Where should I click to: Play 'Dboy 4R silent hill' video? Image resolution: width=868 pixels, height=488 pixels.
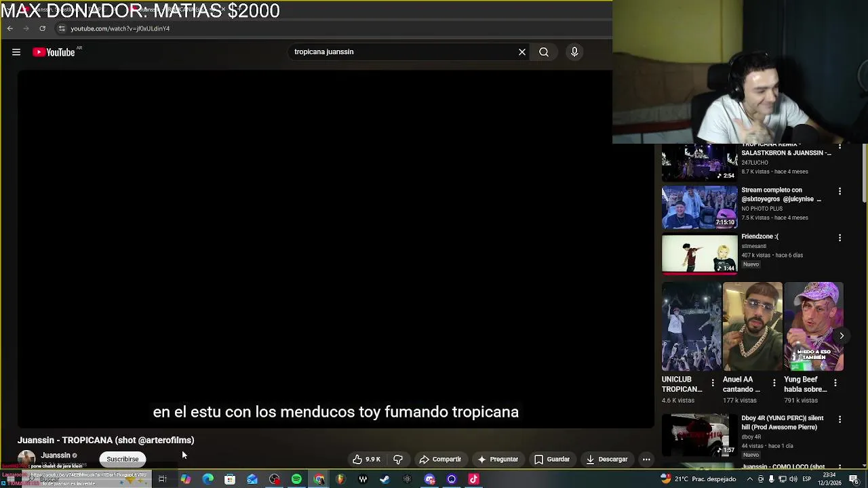point(699,435)
